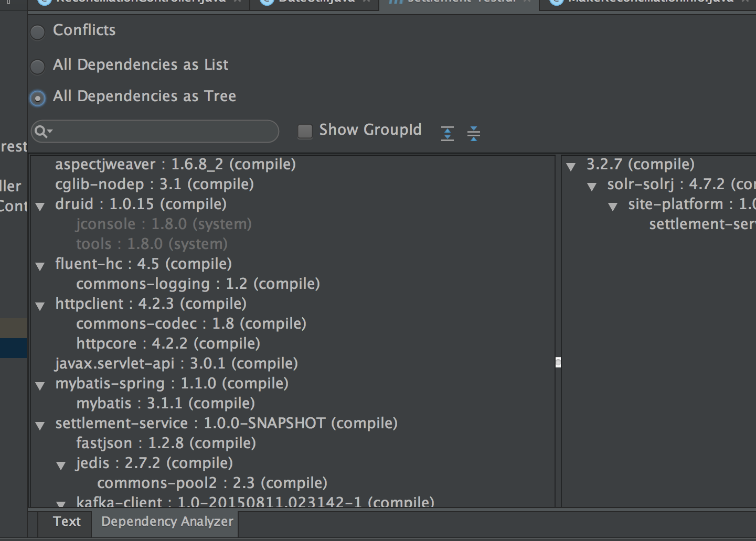Screen dimensions: 756x541
Task: Select settlement-service : 1.0.0-SNAPSHOT (compile) row
Action: [x=226, y=424]
